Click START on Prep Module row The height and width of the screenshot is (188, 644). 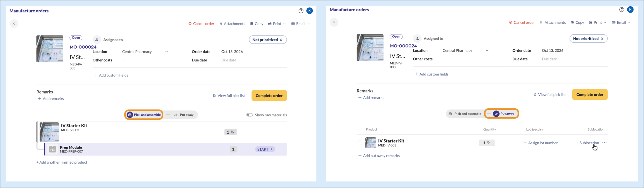coord(265,149)
